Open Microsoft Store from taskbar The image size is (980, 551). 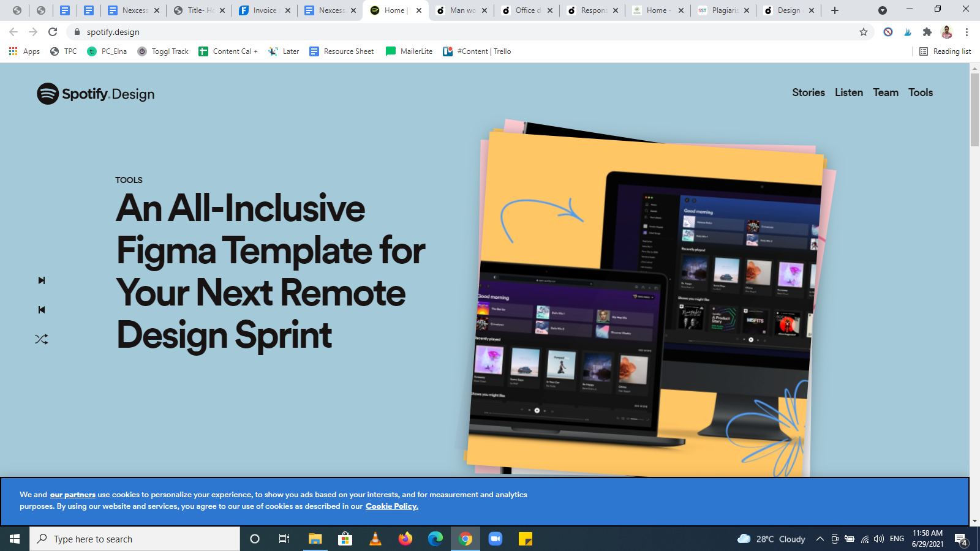pos(345,539)
